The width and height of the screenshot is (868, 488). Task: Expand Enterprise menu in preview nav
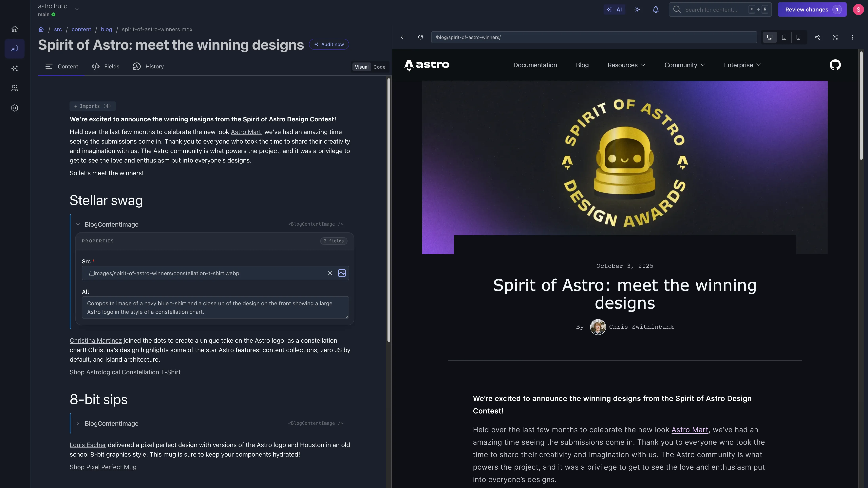742,65
